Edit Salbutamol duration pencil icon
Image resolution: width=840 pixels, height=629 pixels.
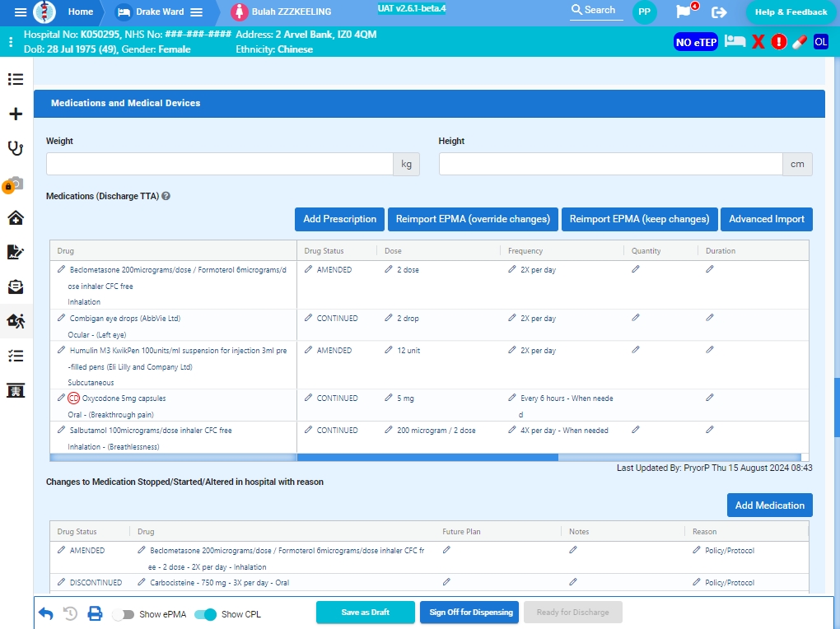(710, 430)
